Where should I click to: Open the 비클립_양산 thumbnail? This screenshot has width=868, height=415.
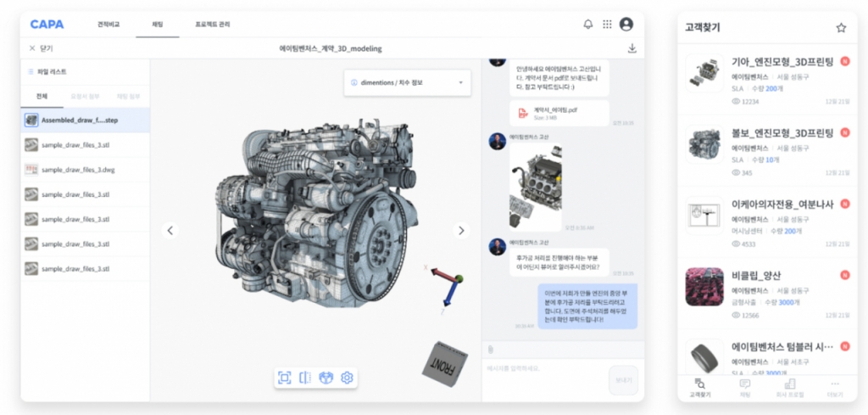tap(704, 287)
